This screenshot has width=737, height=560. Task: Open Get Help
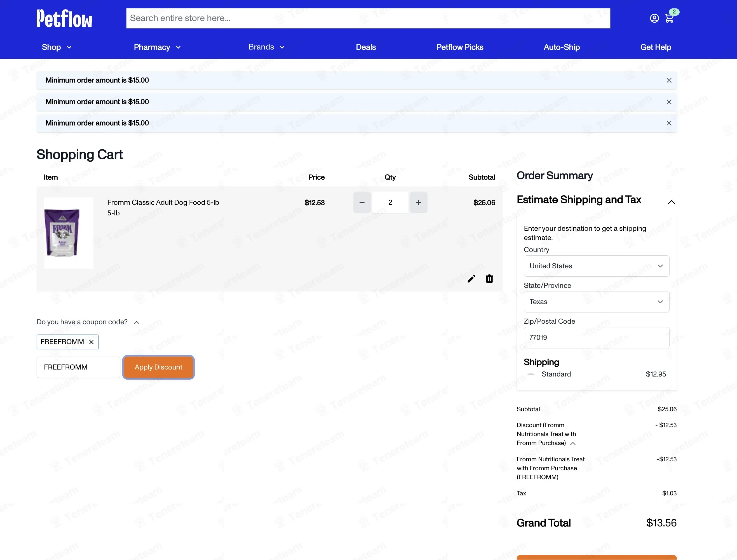pyautogui.click(x=656, y=47)
